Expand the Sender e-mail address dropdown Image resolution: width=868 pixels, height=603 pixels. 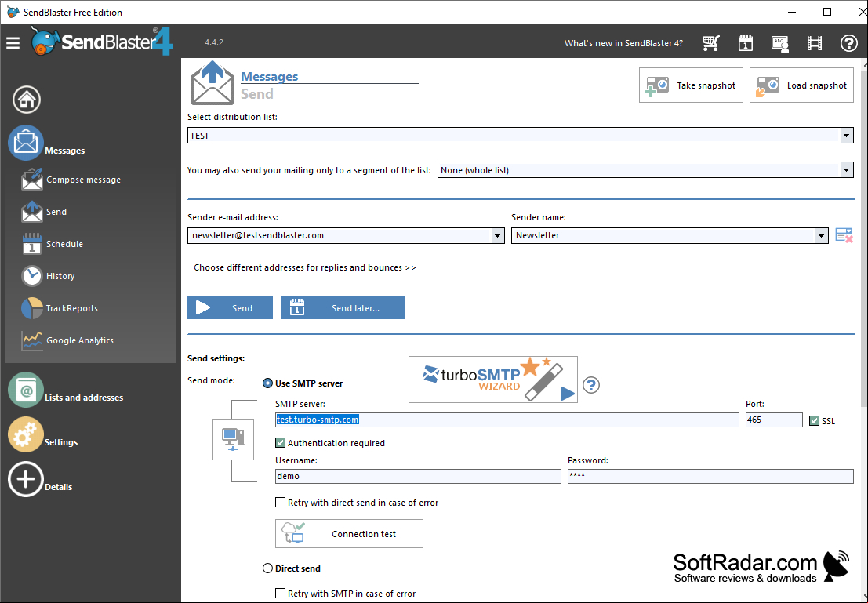[x=497, y=235]
